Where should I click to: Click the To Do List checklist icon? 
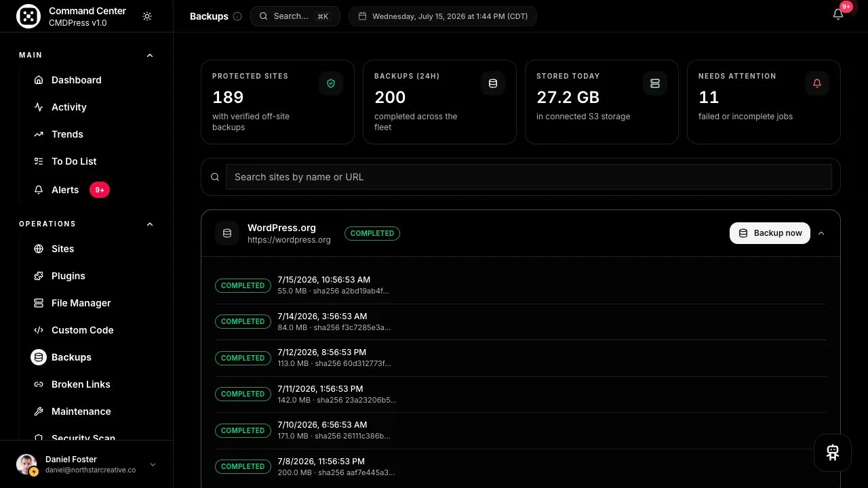click(x=39, y=161)
